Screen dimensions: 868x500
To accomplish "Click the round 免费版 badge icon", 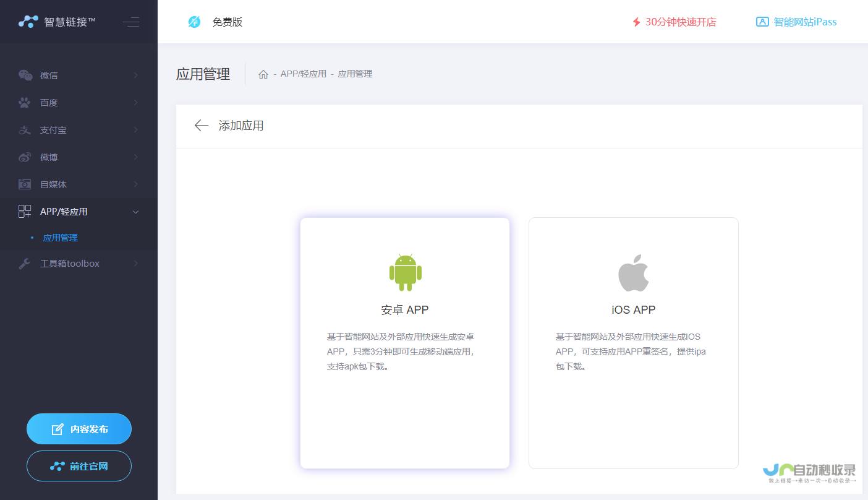I will (195, 22).
